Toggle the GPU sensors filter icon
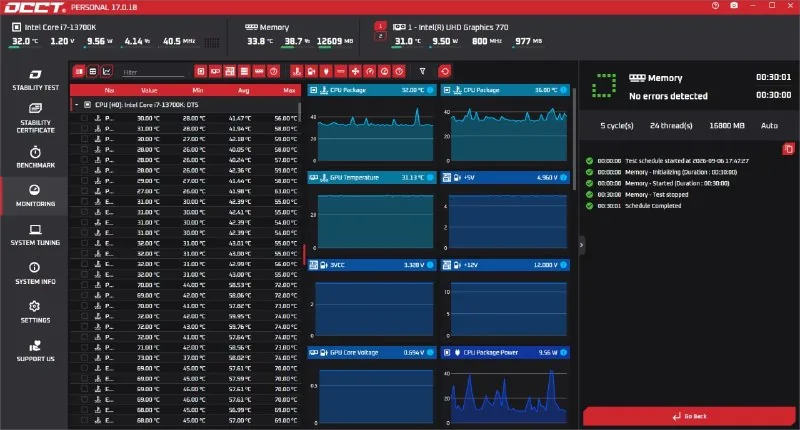This screenshot has width=800, height=430. coord(215,71)
